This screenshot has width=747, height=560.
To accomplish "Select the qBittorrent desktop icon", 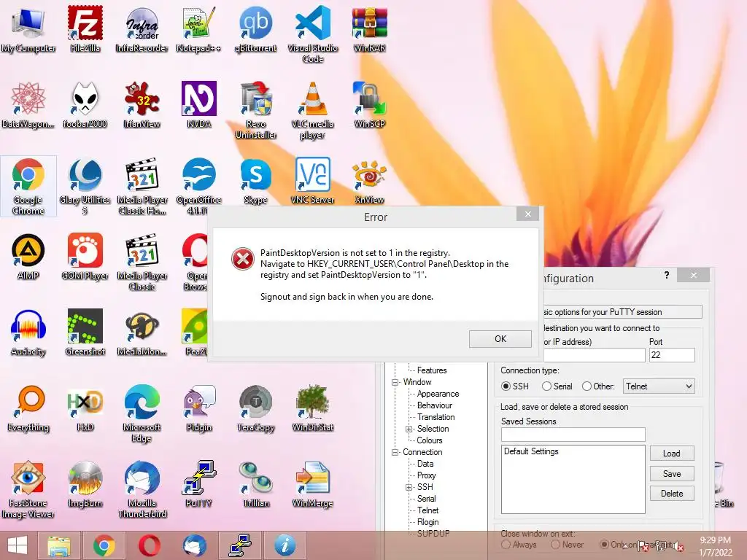I will click(256, 28).
